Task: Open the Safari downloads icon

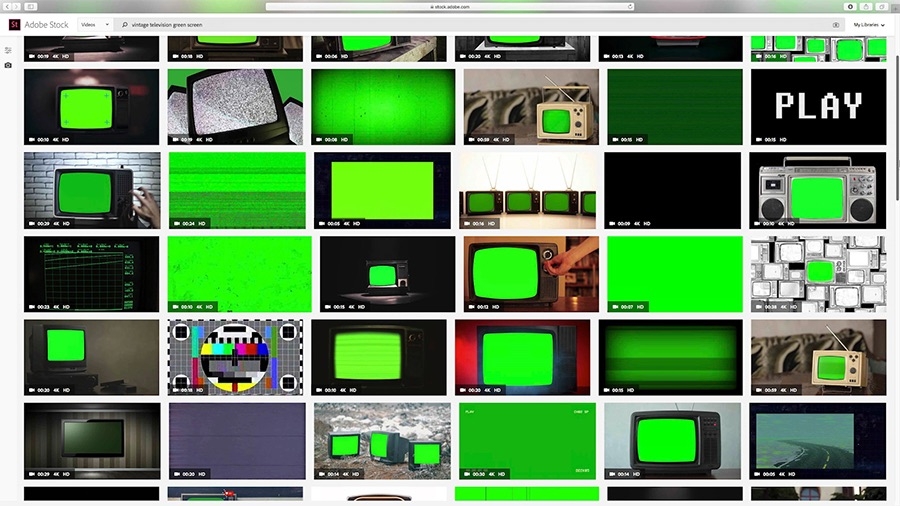Action: [x=851, y=6]
